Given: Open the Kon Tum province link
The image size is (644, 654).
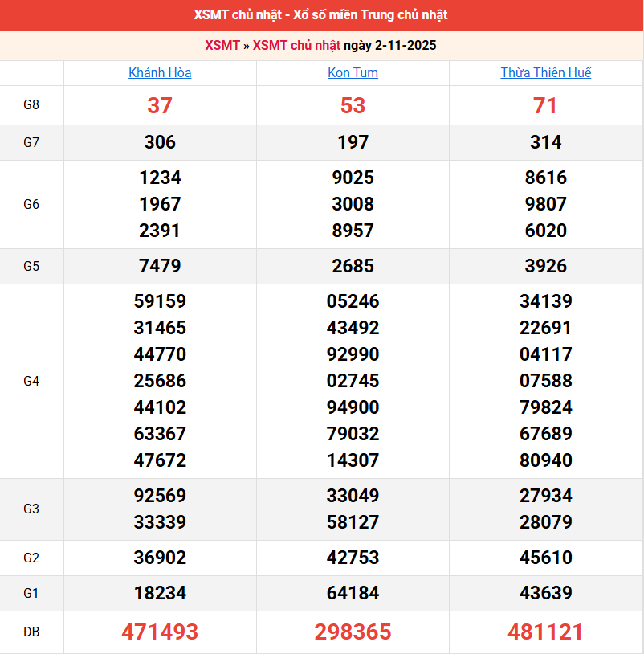Looking at the screenshot, I should pos(353,73).
